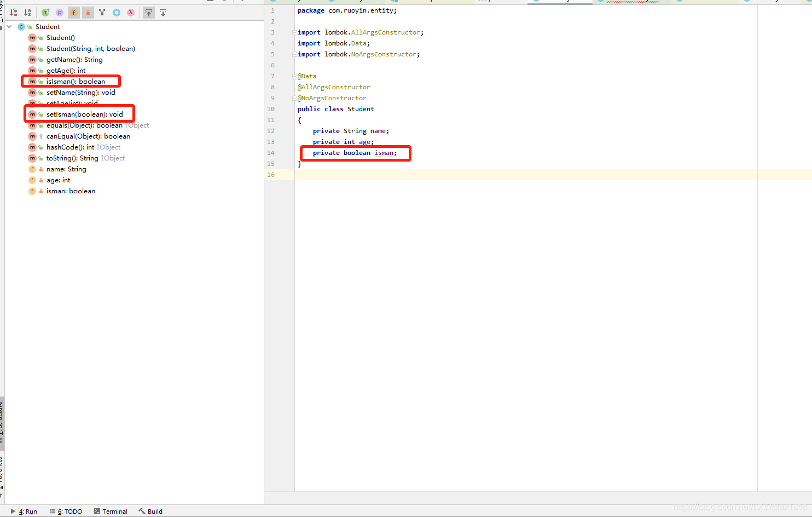Click method icon next to getName()
Image resolution: width=812 pixels, height=517 pixels.
pyautogui.click(x=32, y=60)
